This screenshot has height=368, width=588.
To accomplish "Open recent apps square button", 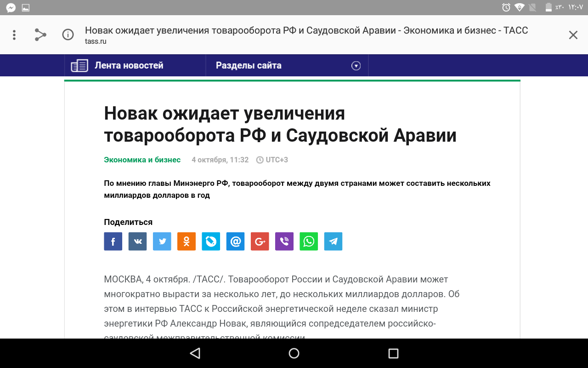I will coord(393,353).
